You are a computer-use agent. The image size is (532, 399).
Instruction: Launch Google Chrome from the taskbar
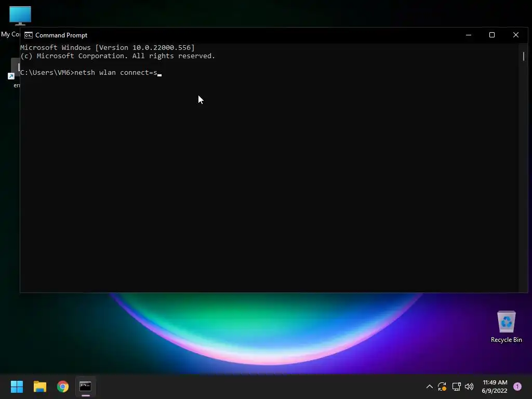63,387
